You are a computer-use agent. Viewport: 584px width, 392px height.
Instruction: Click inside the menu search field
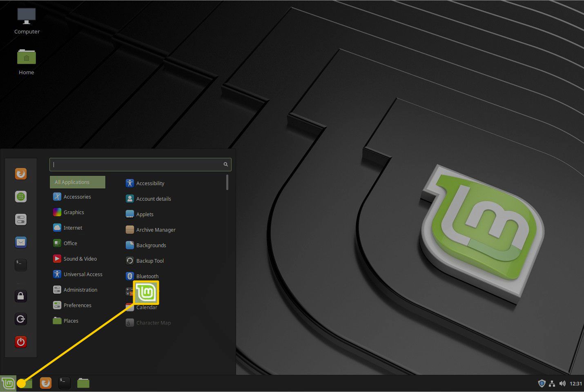140,164
